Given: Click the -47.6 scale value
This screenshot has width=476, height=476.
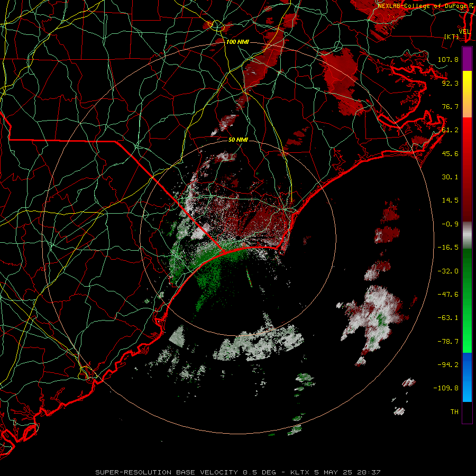Looking at the screenshot, I should 448,295.
